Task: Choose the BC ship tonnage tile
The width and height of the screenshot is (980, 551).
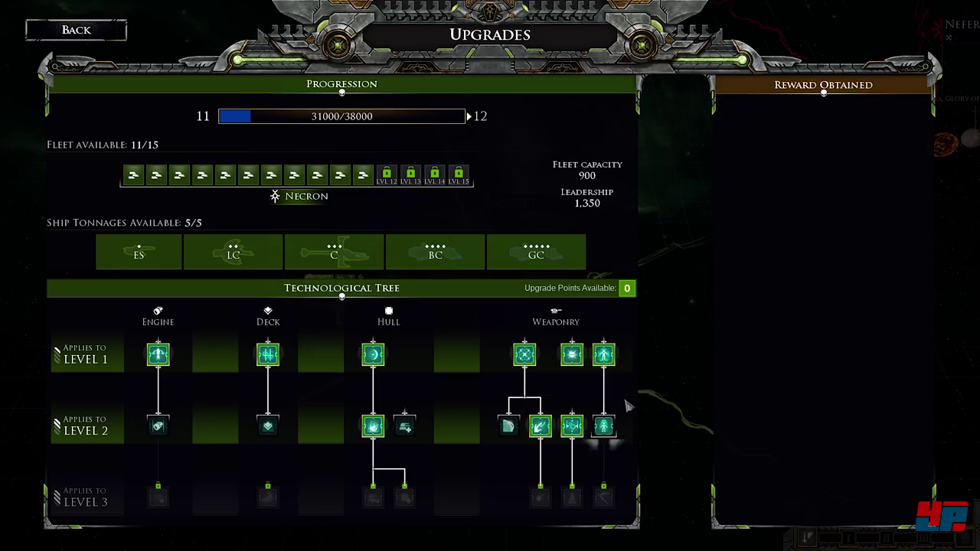Action: pyautogui.click(x=435, y=253)
